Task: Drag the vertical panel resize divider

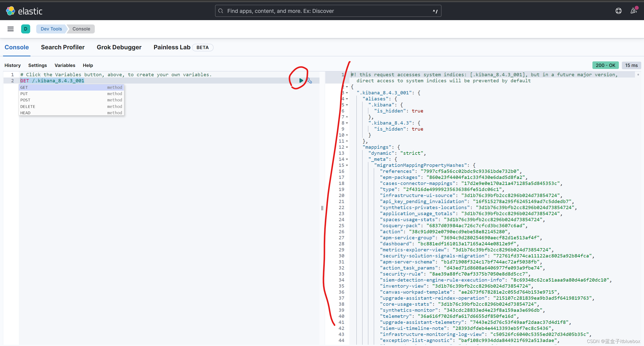Action: 323,208
